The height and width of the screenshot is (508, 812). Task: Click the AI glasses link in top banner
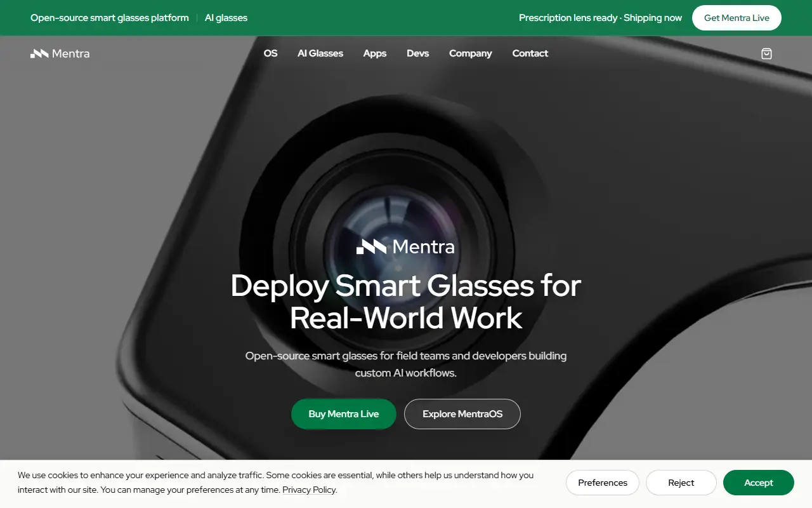(x=226, y=18)
